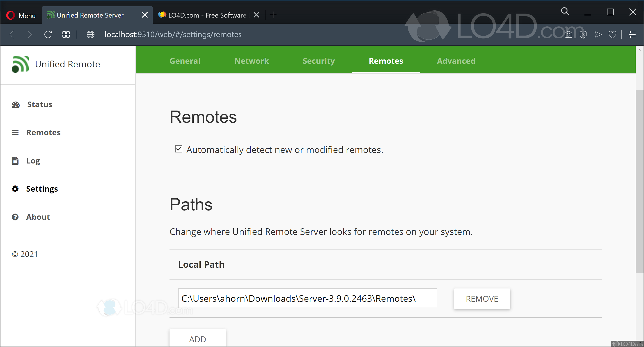The height and width of the screenshot is (347, 644).
Task: Open the Opera Menu
Action: tap(21, 15)
